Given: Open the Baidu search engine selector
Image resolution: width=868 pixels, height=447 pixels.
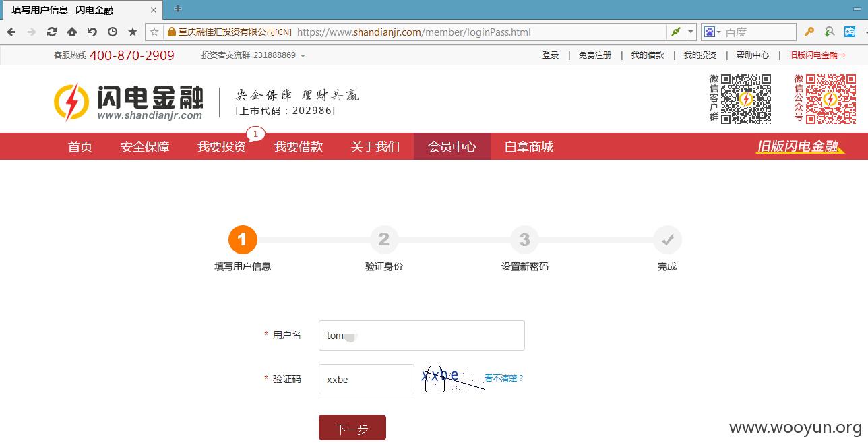Looking at the screenshot, I should (712, 32).
